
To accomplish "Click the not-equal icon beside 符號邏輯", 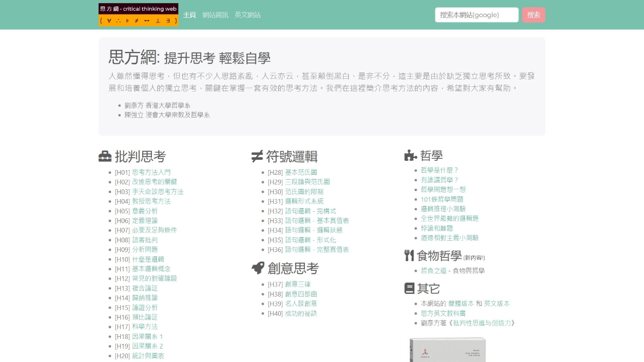I will pos(257,157).
